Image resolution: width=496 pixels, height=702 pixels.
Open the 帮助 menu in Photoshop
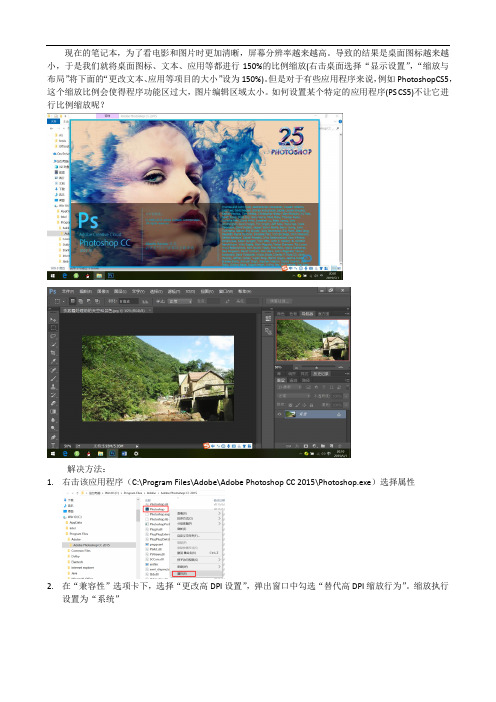(x=244, y=291)
